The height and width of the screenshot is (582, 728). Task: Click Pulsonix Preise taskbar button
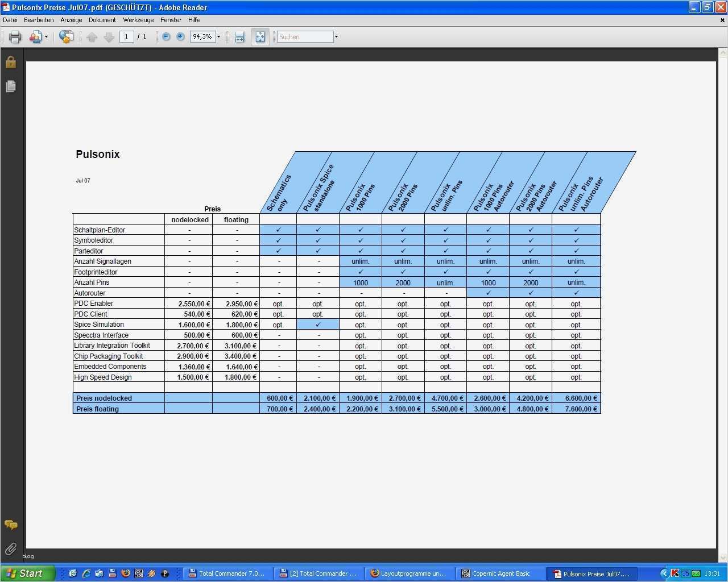coord(593,573)
